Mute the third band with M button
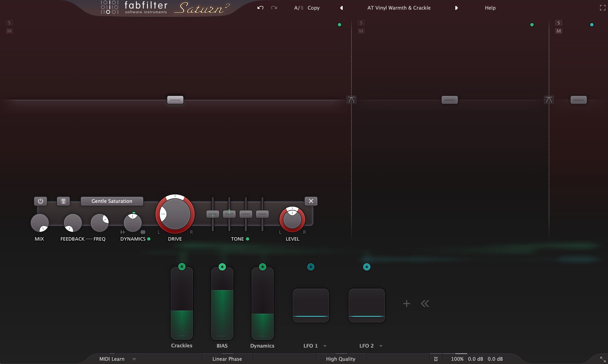 [x=558, y=31]
